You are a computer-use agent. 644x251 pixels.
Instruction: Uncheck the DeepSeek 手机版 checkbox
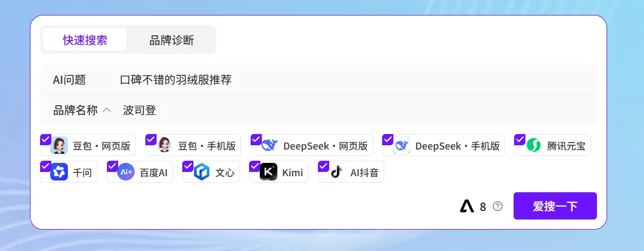388,139
